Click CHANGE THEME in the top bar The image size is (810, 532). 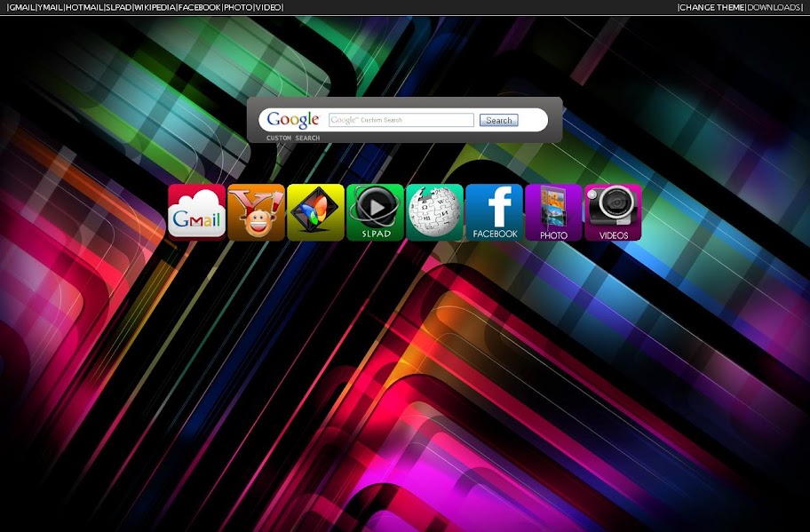click(x=711, y=7)
